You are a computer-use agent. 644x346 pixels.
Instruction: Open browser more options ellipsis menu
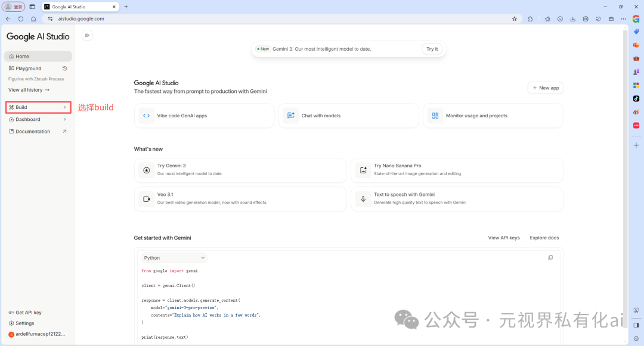(624, 19)
